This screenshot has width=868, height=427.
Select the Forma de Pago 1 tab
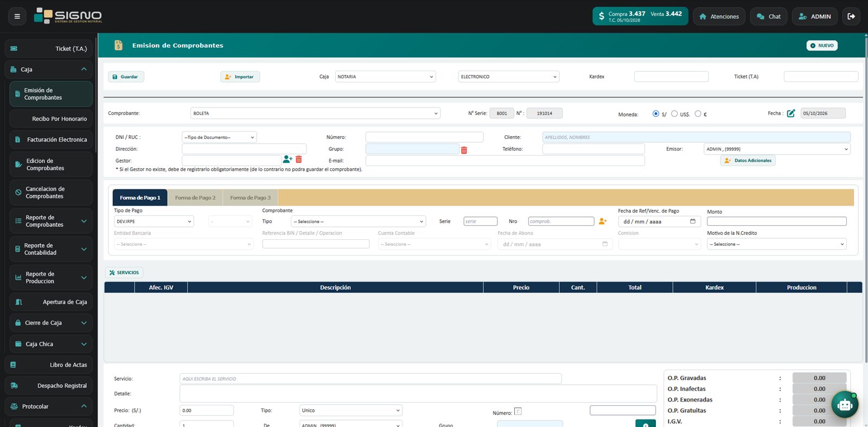(140, 197)
